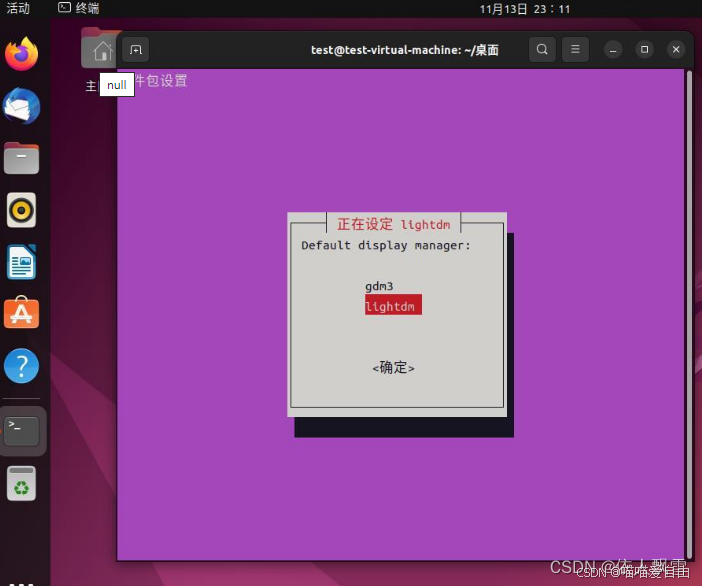This screenshot has height=586, width=702.
Task: Click the Terminal icon in dock
Action: click(21, 431)
